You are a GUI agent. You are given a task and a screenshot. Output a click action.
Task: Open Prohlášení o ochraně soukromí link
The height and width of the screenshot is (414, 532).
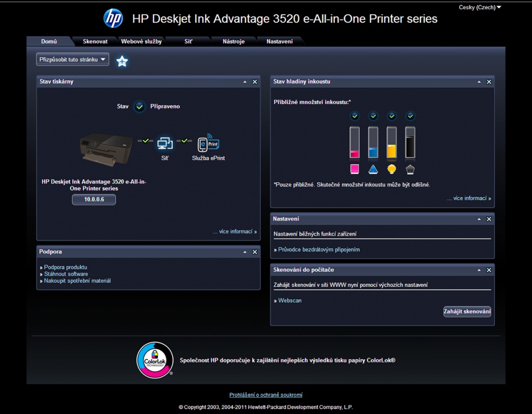click(x=266, y=395)
